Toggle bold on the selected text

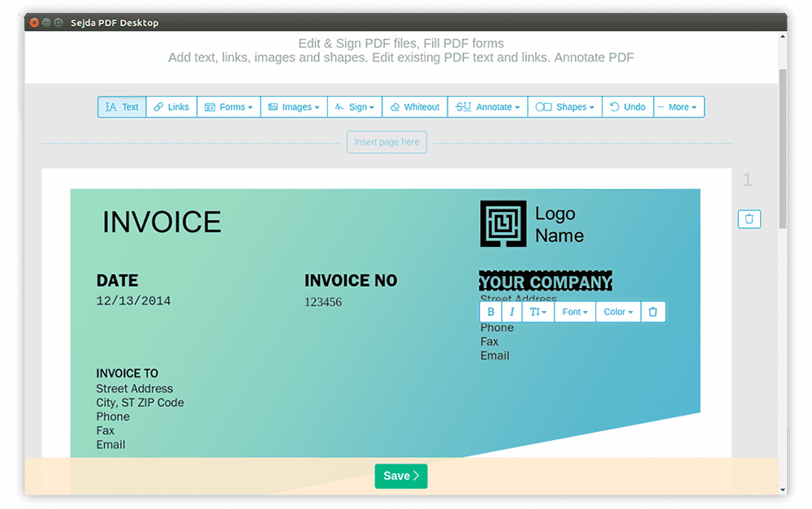coord(490,312)
